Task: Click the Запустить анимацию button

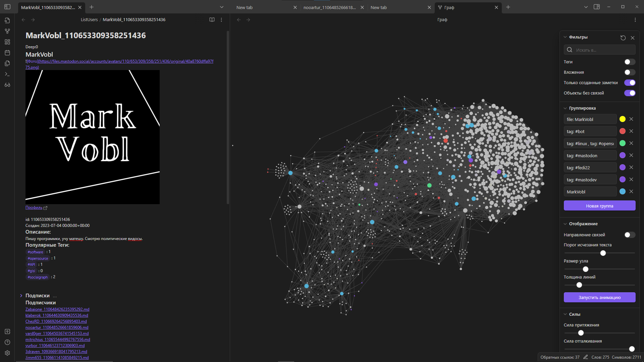Action: (599, 297)
